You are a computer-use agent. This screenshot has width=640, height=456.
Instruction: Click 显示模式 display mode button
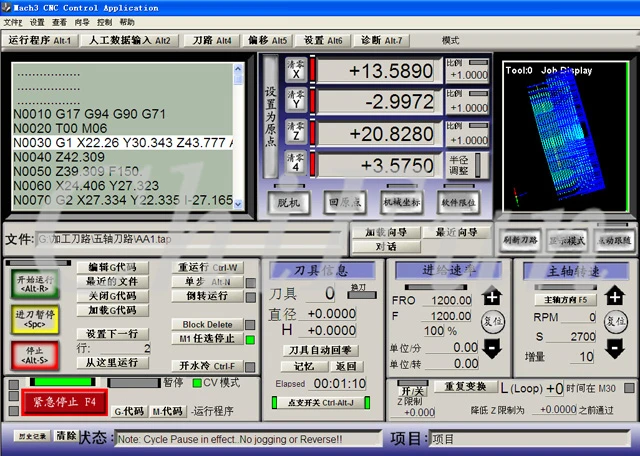click(567, 240)
